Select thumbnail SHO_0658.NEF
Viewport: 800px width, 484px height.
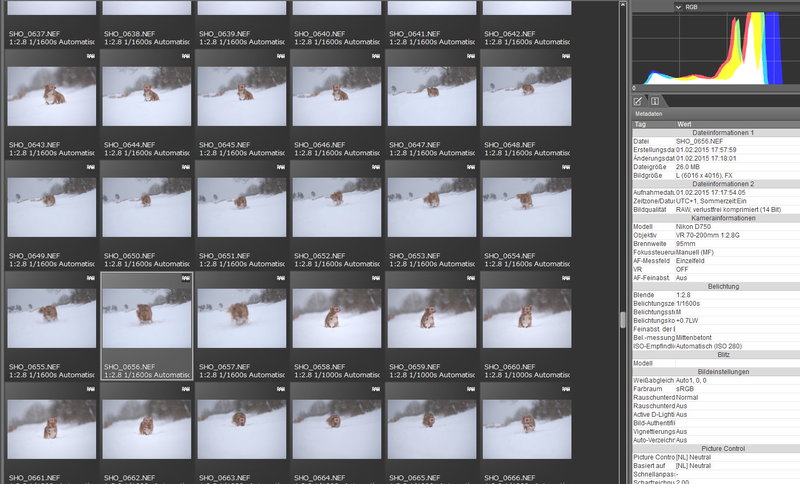pos(337,318)
